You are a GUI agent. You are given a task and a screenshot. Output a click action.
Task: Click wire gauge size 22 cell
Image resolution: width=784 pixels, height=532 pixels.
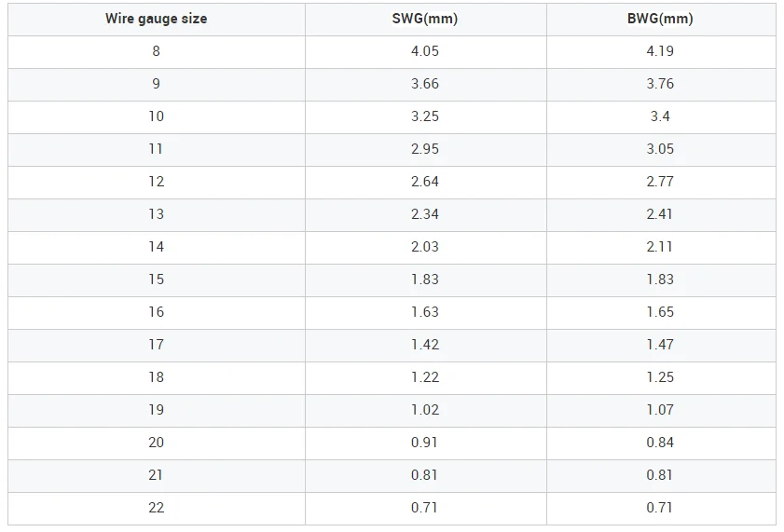[x=156, y=508]
